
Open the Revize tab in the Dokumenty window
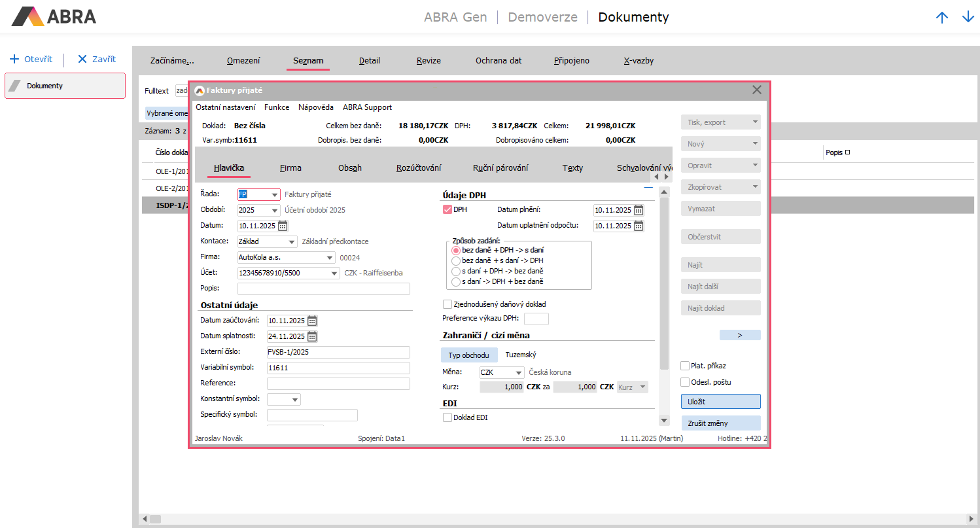coord(429,61)
